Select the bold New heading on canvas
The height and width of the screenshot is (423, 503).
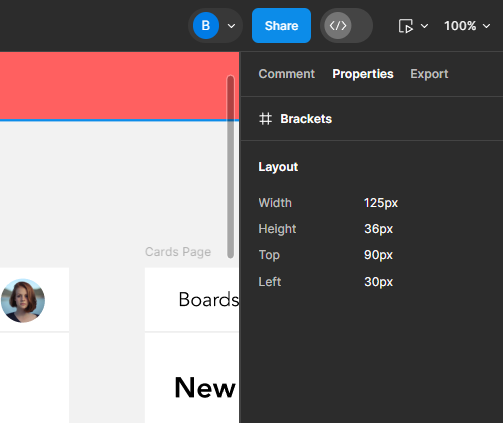205,387
